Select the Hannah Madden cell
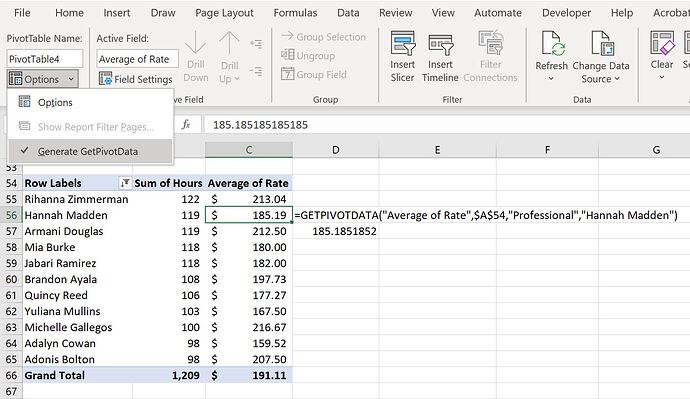 tap(77, 215)
